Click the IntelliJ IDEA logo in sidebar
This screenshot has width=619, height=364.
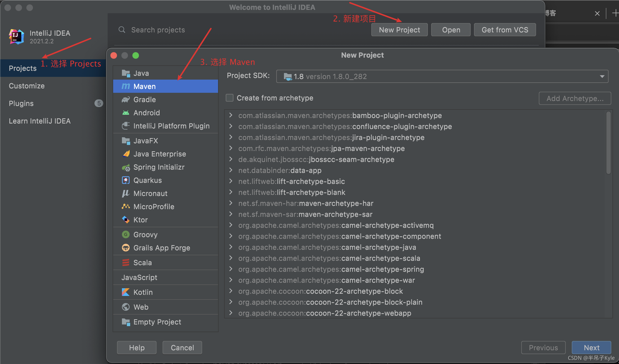click(16, 37)
